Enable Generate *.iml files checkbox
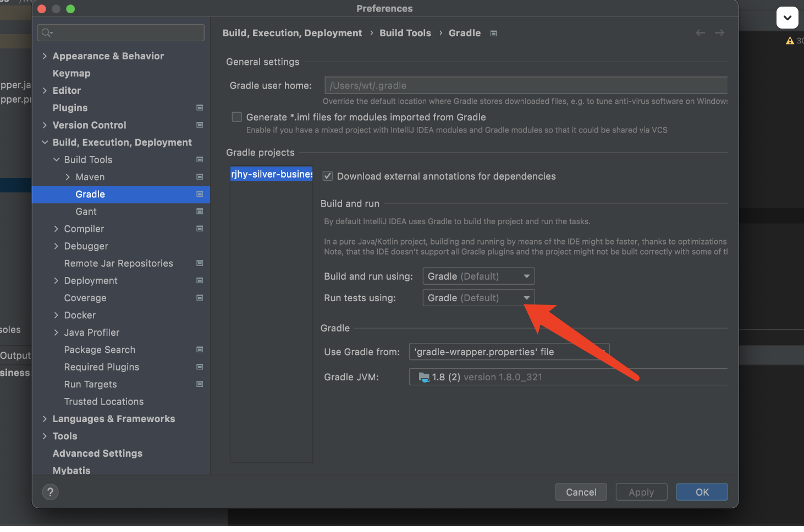This screenshot has height=532, width=804. coord(237,117)
